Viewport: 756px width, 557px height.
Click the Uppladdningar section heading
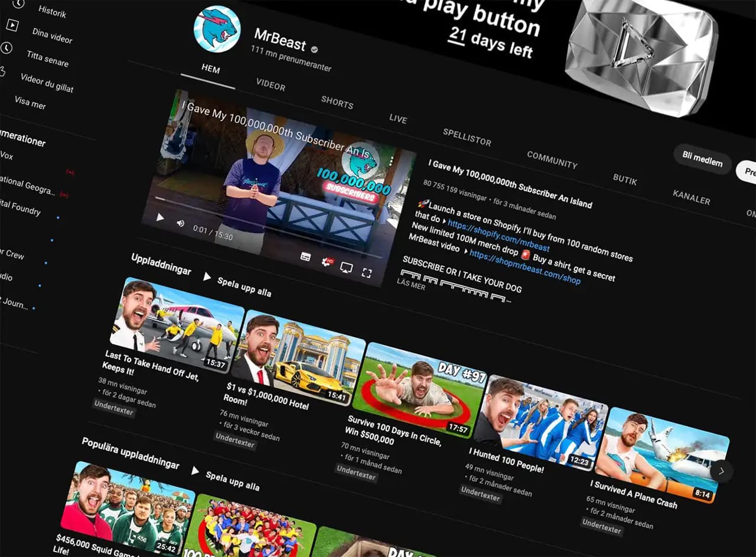point(161,264)
